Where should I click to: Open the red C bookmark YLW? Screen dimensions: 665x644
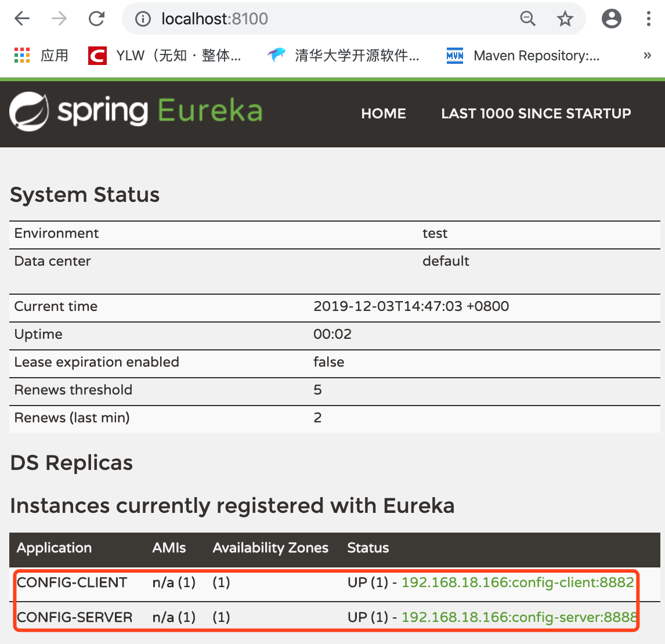(x=165, y=56)
